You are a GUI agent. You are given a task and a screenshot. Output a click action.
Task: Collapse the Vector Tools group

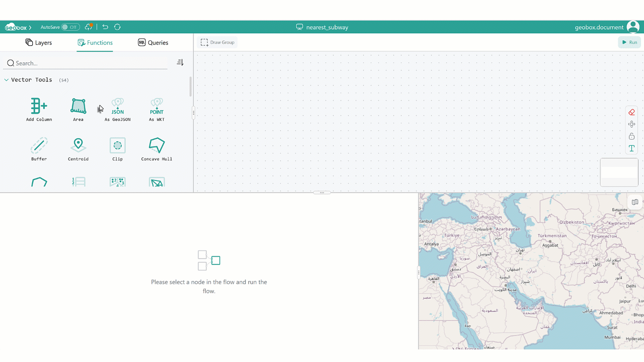click(x=7, y=80)
